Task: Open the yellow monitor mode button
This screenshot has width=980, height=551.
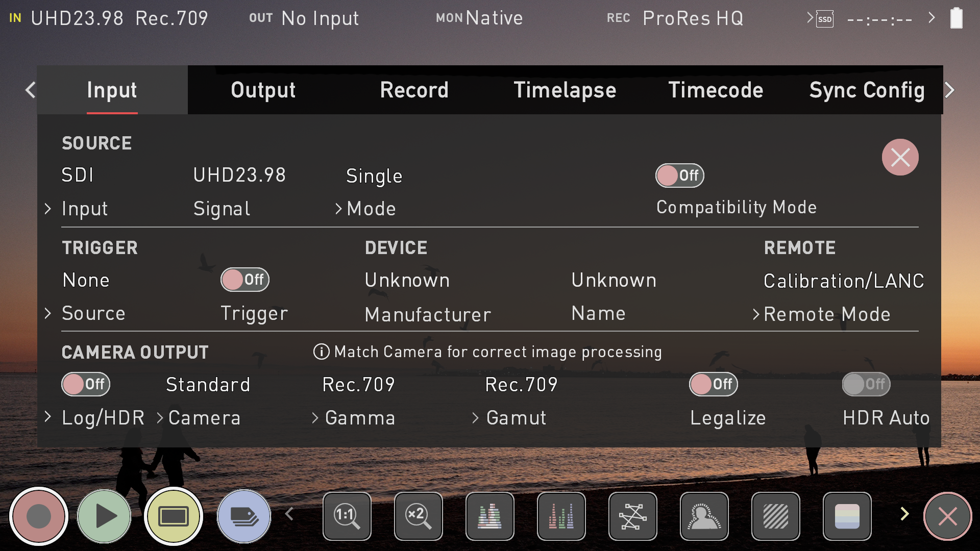Action: pyautogui.click(x=174, y=516)
